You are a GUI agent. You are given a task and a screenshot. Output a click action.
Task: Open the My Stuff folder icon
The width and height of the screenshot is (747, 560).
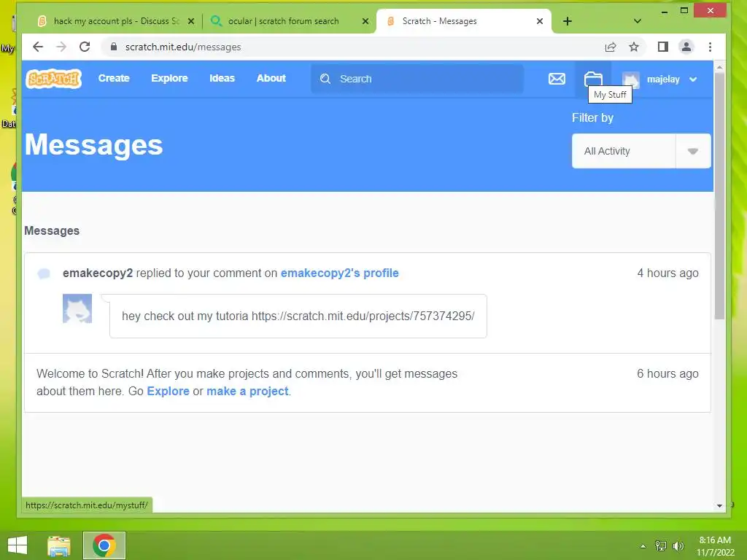click(x=593, y=79)
